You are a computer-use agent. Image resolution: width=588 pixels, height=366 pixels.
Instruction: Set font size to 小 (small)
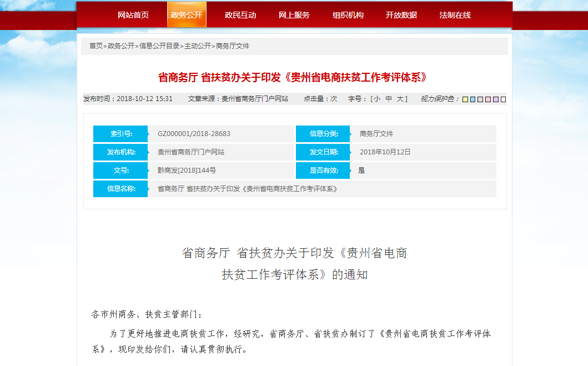[x=376, y=99]
